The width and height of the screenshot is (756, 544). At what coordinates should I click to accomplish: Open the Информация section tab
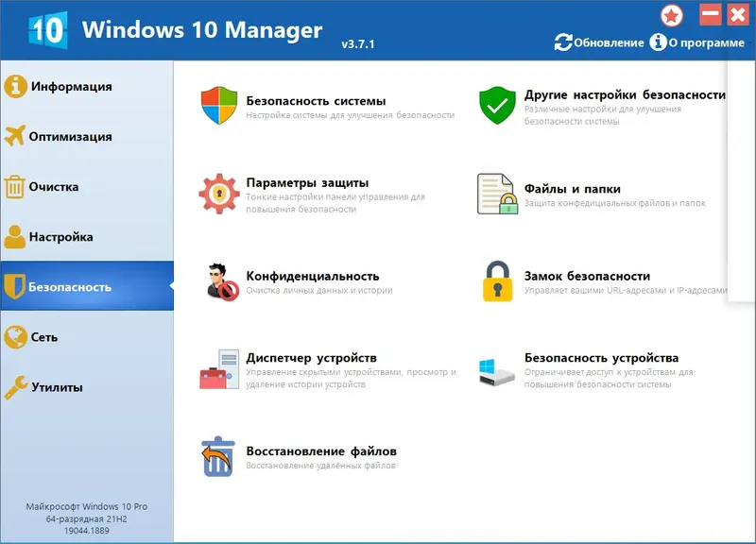tap(87, 87)
